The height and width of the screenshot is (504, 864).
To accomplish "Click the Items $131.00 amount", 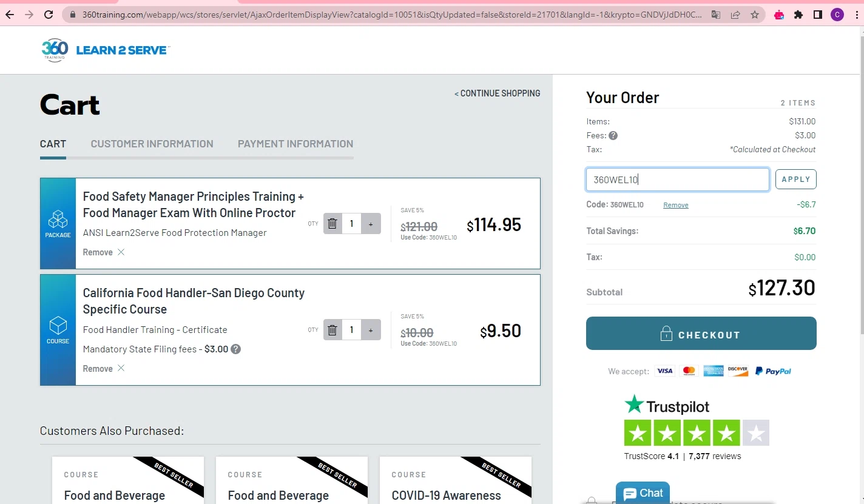I will click(802, 121).
